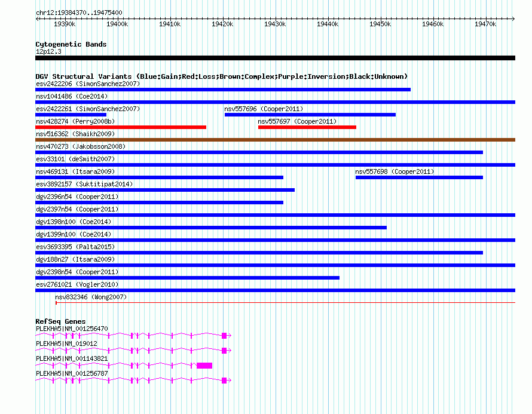Click the dgv188n27 (Itsara2009) label
Screen dimensions: 532x414
coord(75,259)
